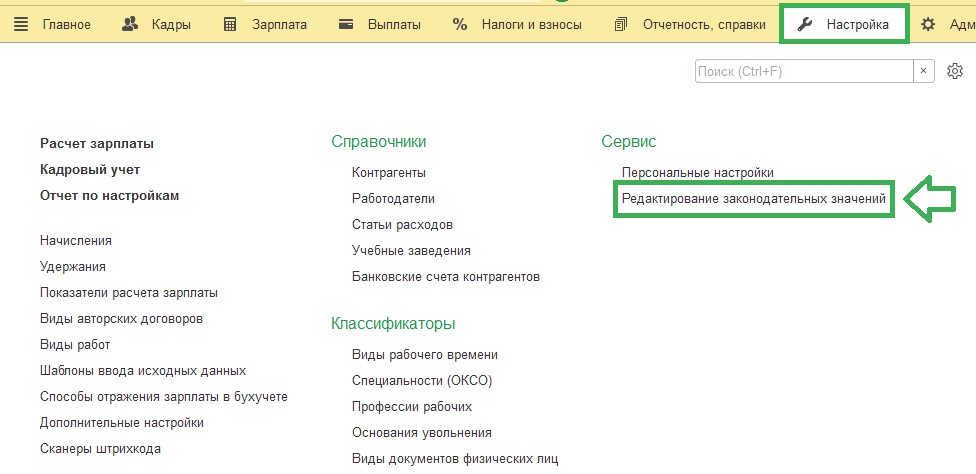Open Персональные настройки link
Image resolution: width=976 pixels, height=474 pixels.
point(697,173)
